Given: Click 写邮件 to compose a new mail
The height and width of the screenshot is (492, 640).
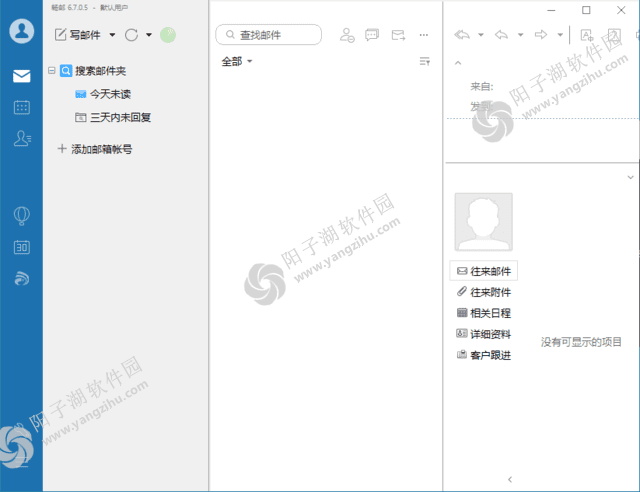Looking at the screenshot, I should click(x=78, y=35).
